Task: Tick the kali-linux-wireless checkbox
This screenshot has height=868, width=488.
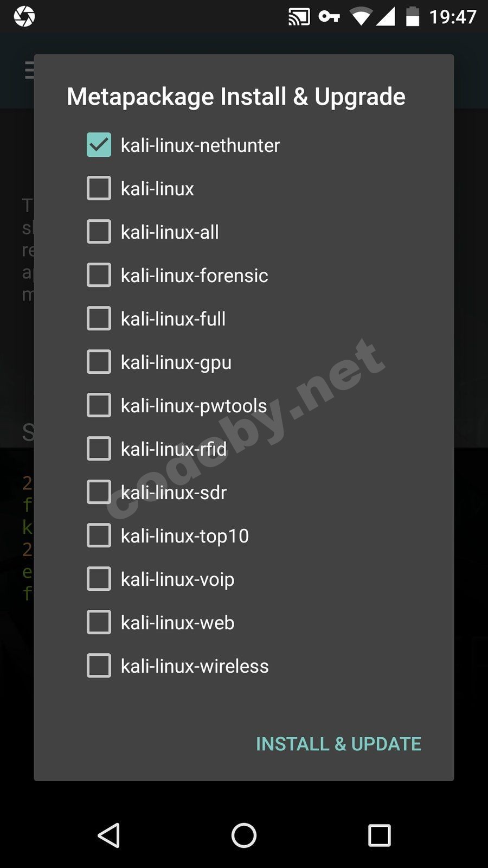Action: click(99, 666)
